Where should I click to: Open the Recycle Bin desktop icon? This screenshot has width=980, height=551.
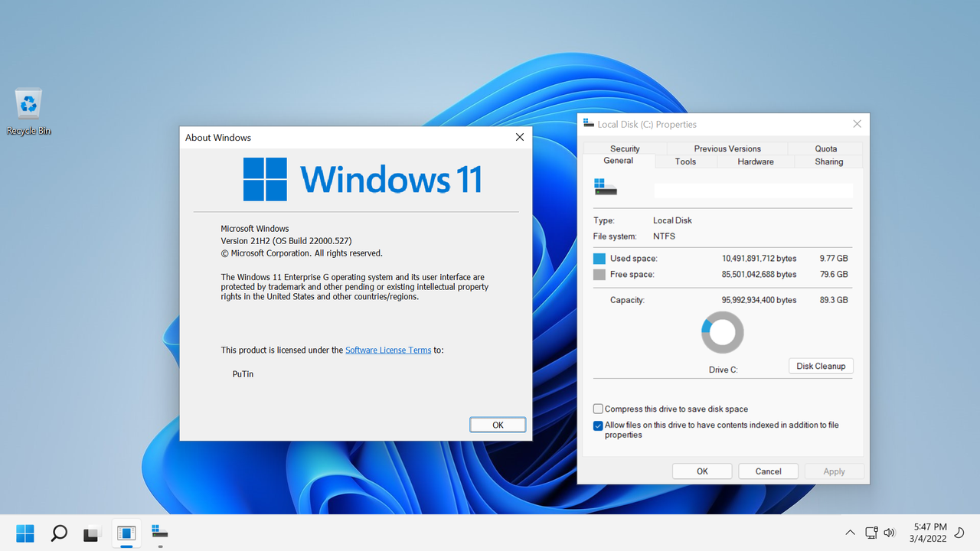[28, 112]
